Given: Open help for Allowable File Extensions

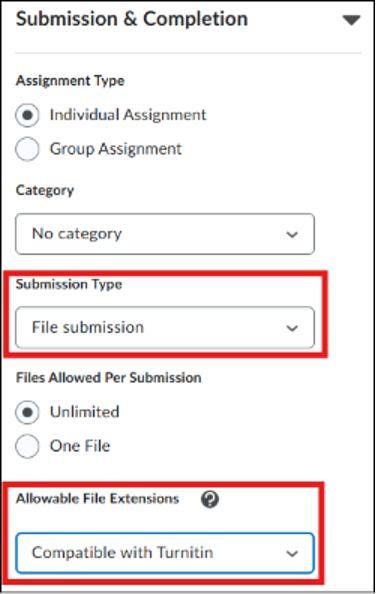Looking at the screenshot, I should click(210, 499).
